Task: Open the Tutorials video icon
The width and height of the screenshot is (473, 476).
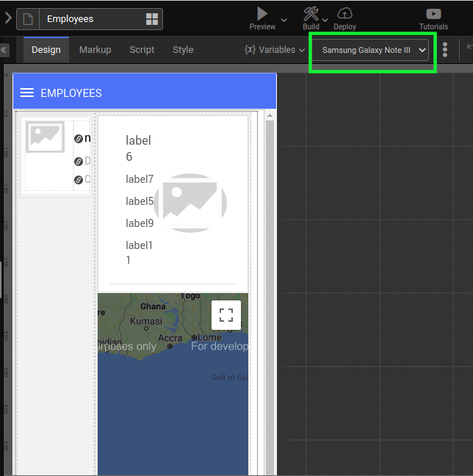Action: (x=433, y=13)
